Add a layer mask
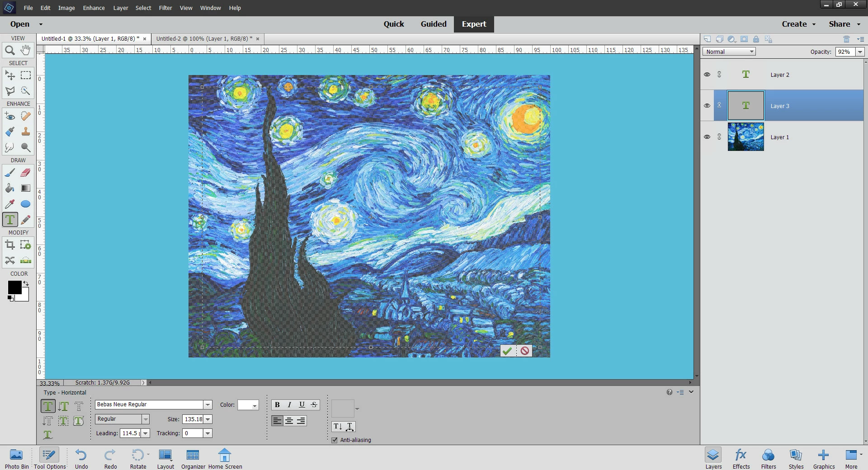Screen dimensions: 868x470 click(744, 39)
